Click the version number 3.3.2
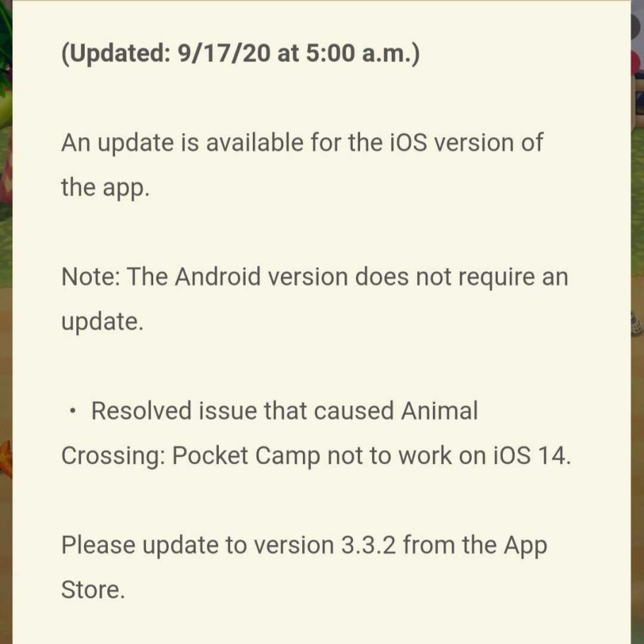The image size is (644, 644). point(369,545)
